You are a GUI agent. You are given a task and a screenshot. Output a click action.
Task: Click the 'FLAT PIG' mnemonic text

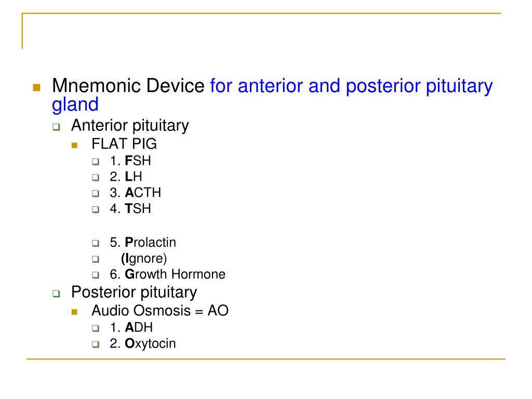(x=124, y=144)
